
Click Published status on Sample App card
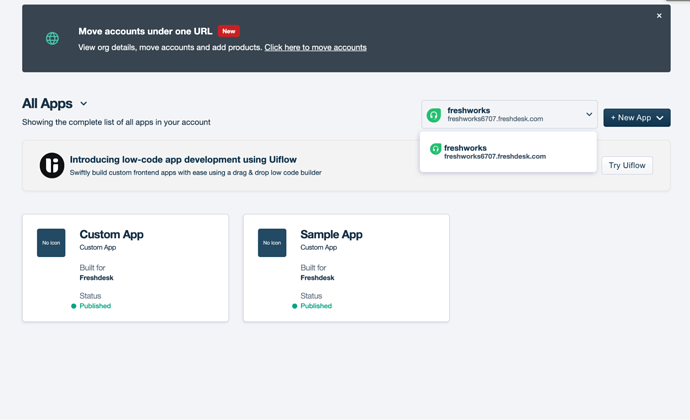pos(316,306)
